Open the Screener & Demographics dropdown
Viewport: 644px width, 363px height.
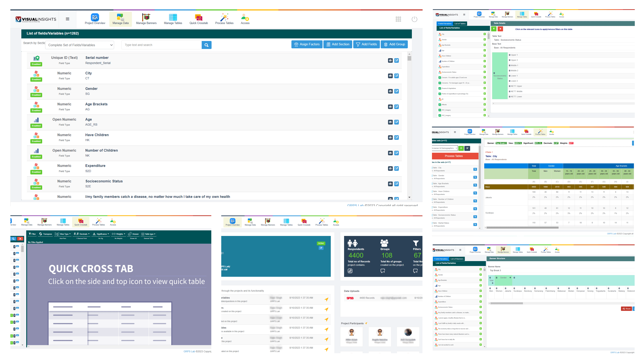pyautogui.click(x=445, y=148)
